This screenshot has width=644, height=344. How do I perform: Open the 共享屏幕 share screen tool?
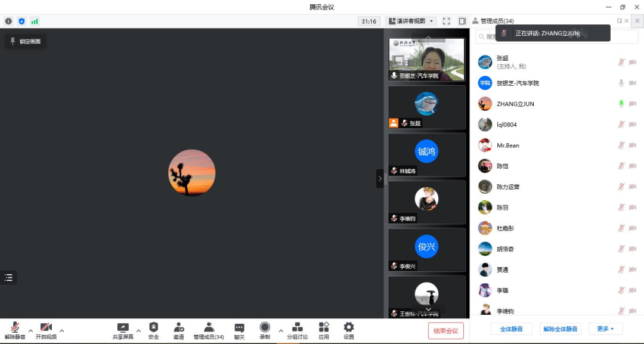pos(123,330)
